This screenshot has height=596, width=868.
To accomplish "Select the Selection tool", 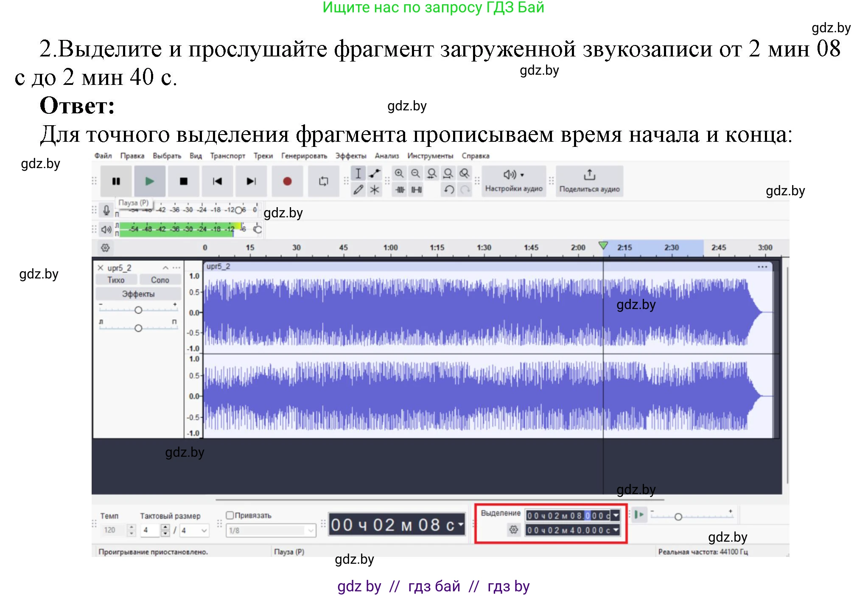I will (358, 173).
